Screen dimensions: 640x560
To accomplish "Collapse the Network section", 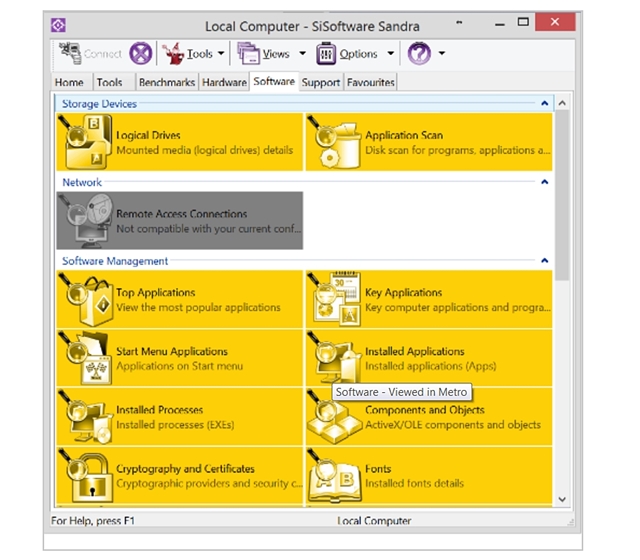I will click(x=544, y=182).
